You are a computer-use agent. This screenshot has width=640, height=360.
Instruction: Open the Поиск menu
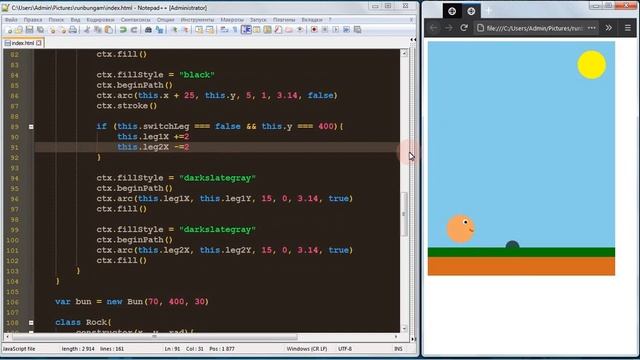pyautogui.click(x=56, y=20)
